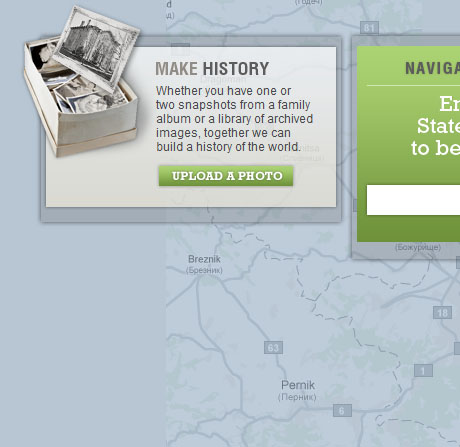Click the Божурище label below green panel
Viewport: 460px width, 447px height.
(x=418, y=247)
